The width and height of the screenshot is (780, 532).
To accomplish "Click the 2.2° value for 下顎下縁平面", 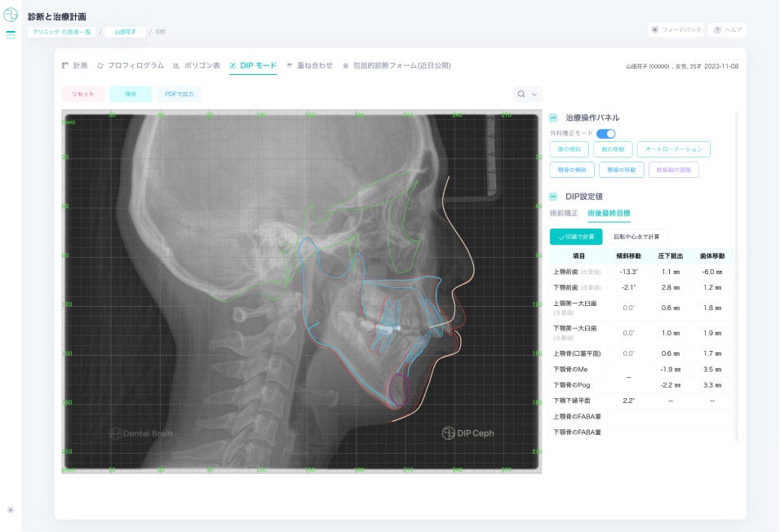I will point(629,401).
